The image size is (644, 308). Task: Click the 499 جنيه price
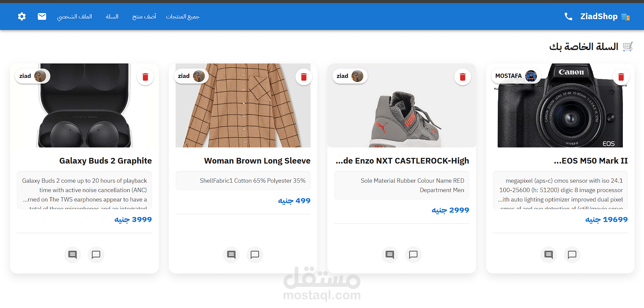(294, 201)
